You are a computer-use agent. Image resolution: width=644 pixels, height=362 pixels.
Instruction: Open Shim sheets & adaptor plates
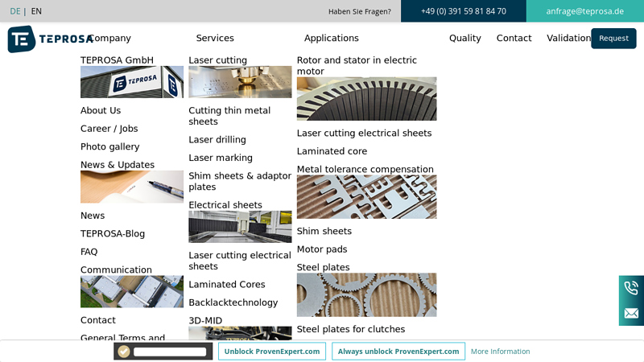coord(240,181)
